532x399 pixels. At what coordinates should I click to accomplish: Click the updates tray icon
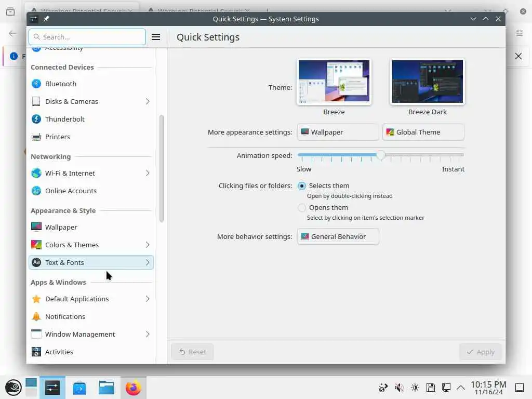[383, 388]
